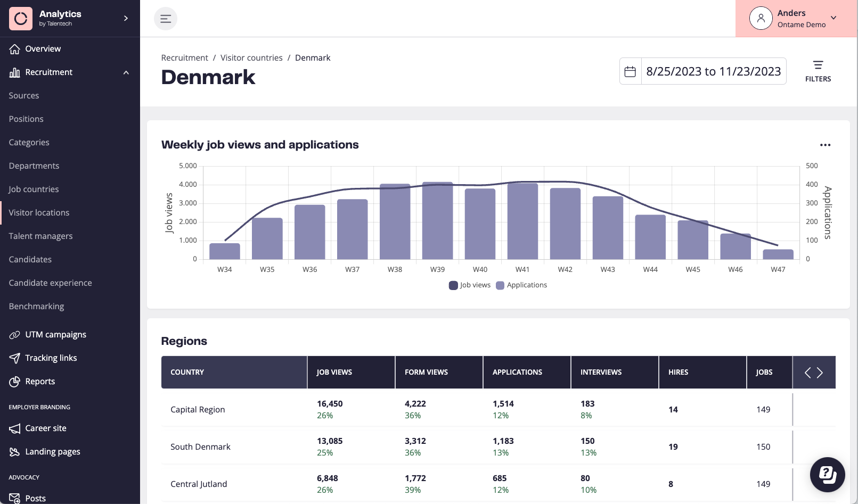This screenshot has height=504, width=858.
Task: Click the calendar icon in date picker
Action: 630,71
